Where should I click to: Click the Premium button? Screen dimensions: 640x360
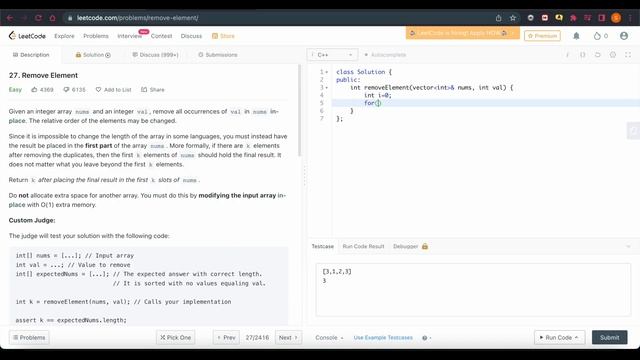pyautogui.click(x=542, y=36)
